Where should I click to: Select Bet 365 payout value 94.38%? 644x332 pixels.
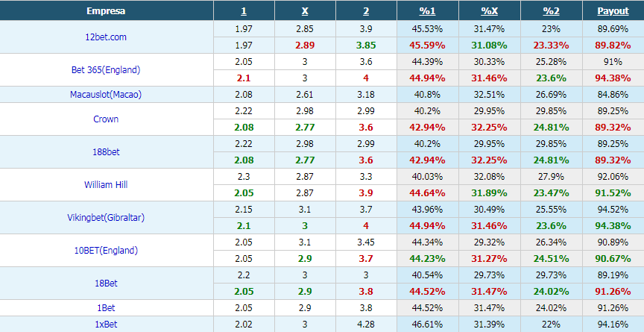click(613, 78)
